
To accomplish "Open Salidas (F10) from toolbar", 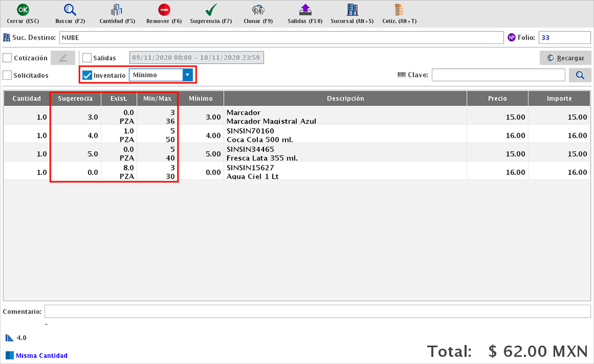I will (x=305, y=10).
